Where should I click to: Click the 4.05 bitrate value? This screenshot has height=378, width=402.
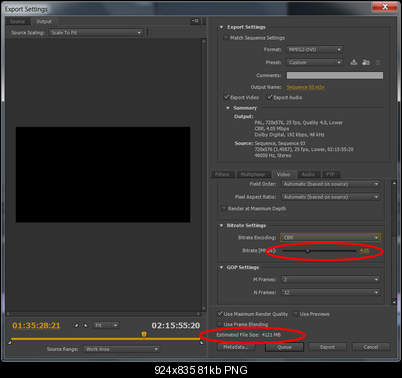coord(364,251)
